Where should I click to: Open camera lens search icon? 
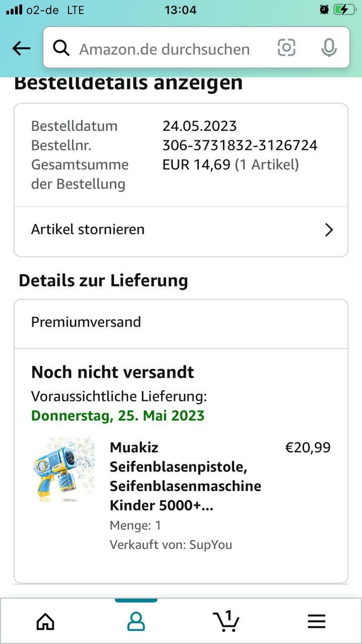286,48
